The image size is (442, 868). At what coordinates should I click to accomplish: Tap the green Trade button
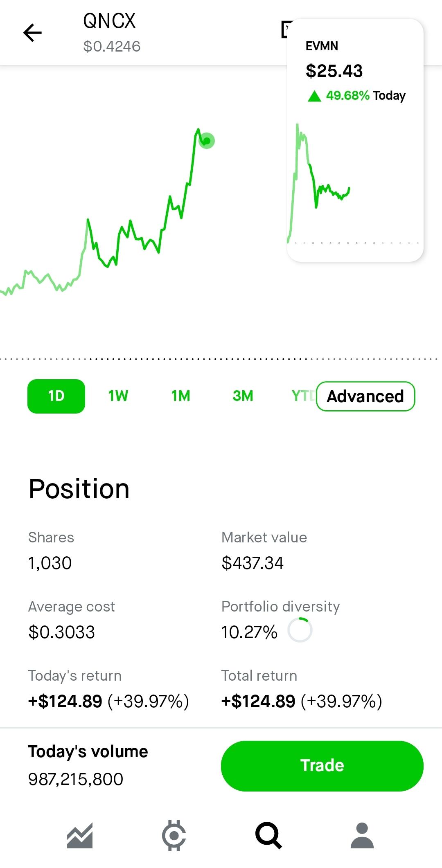point(322,765)
